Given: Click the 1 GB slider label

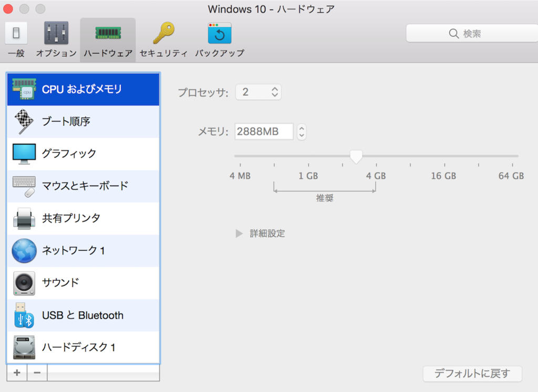Looking at the screenshot, I should tap(308, 176).
